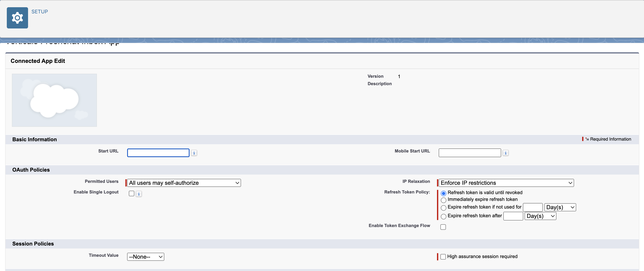Open the Permitted Users dropdown
644x271 pixels.
point(184,183)
